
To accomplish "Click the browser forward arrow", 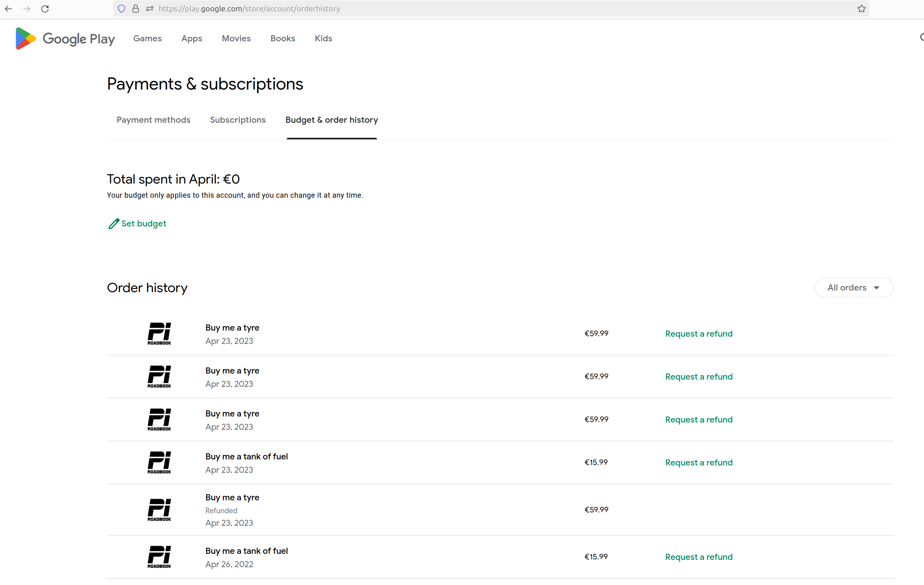I will click(27, 9).
